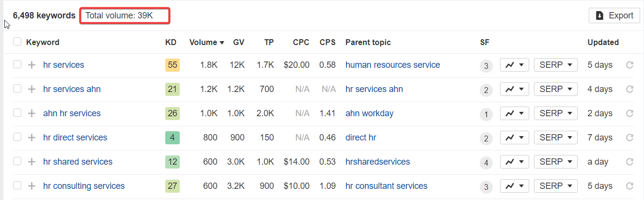
Task: Click the KD column header
Action: point(171,42)
